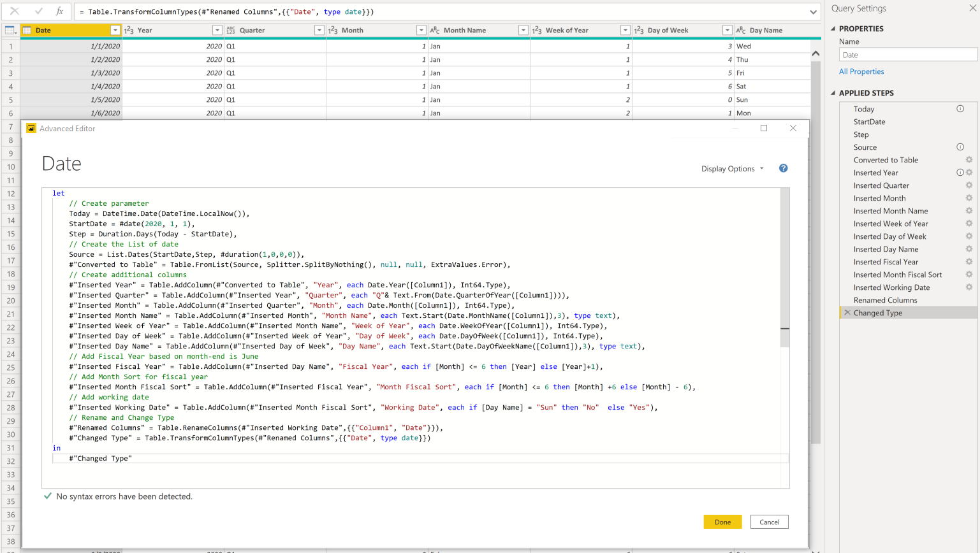This screenshot has width=980, height=553.
Task: Click the 'Wed' Day Name cell
Action: pos(772,46)
